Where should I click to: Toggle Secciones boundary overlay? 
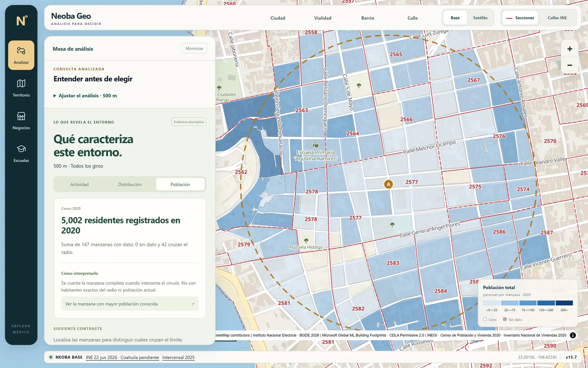click(x=520, y=18)
